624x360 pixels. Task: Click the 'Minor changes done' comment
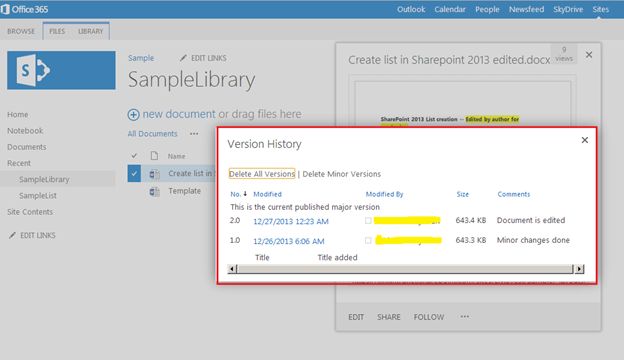pos(533,240)
